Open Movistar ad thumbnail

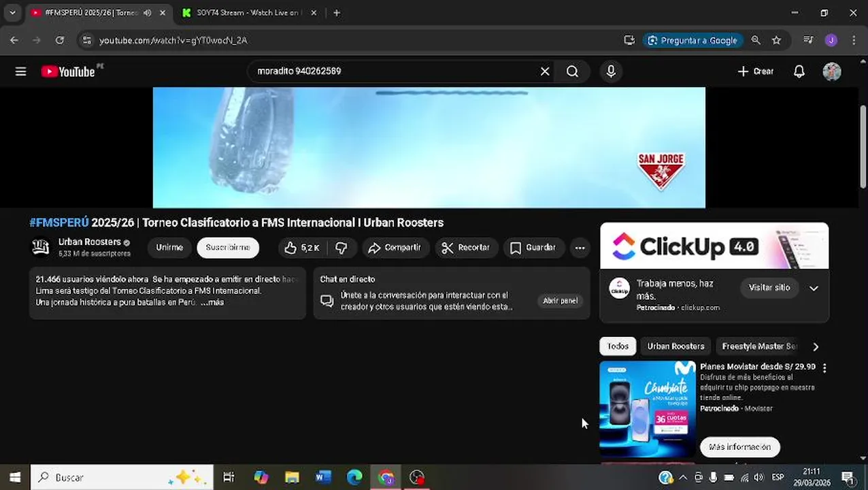[648, 409]
